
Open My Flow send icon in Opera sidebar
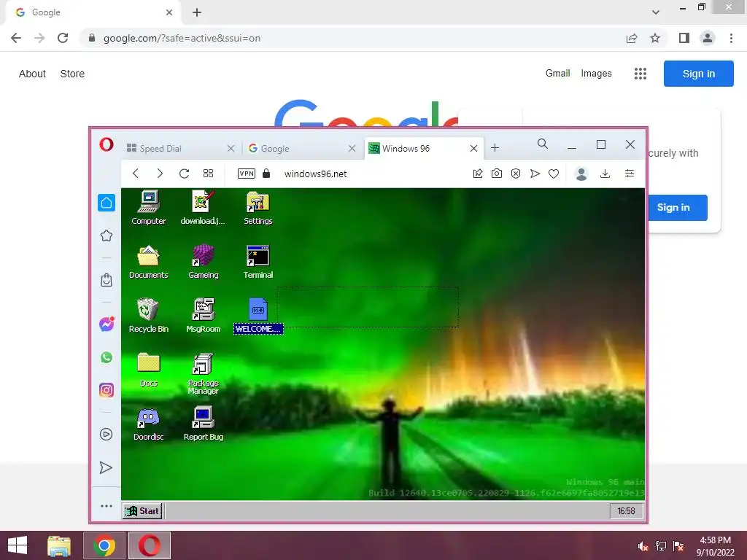[x=107, y=467]
